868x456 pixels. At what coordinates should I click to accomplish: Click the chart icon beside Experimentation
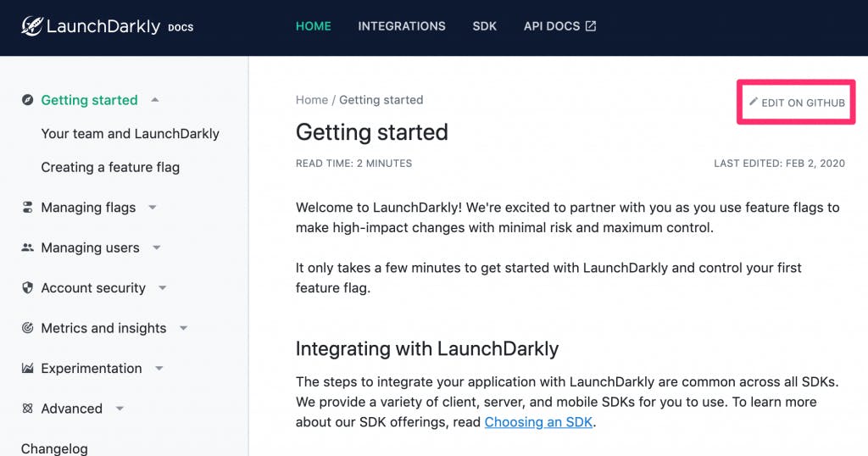(27, 368)
